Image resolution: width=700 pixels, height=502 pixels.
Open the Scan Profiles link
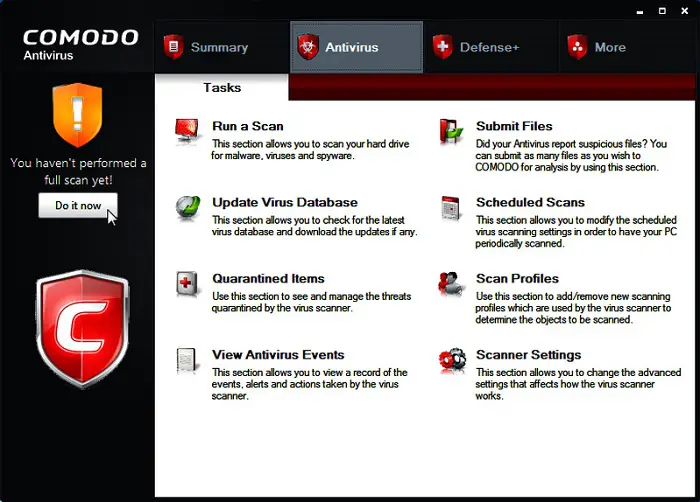[517, 279]
